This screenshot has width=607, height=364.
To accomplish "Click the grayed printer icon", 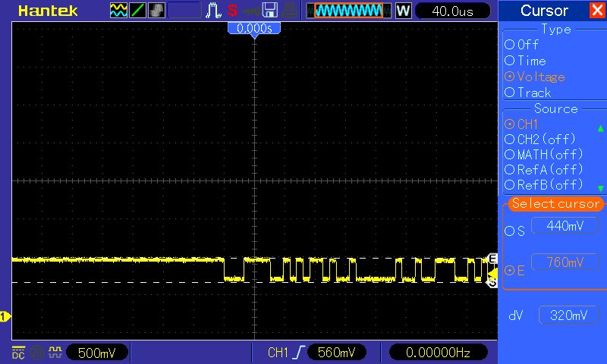I will 289,11.
